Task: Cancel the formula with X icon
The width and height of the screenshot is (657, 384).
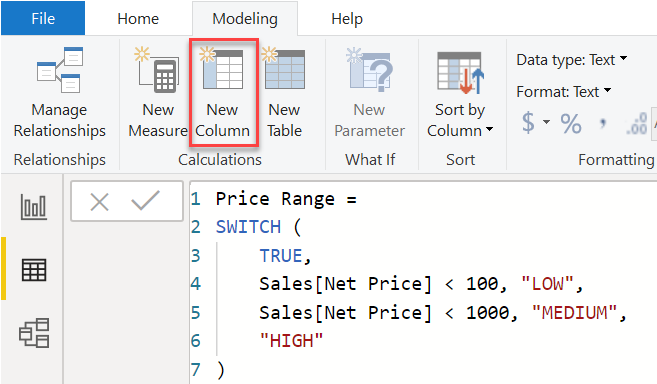Action: click(x=99, y=202)
